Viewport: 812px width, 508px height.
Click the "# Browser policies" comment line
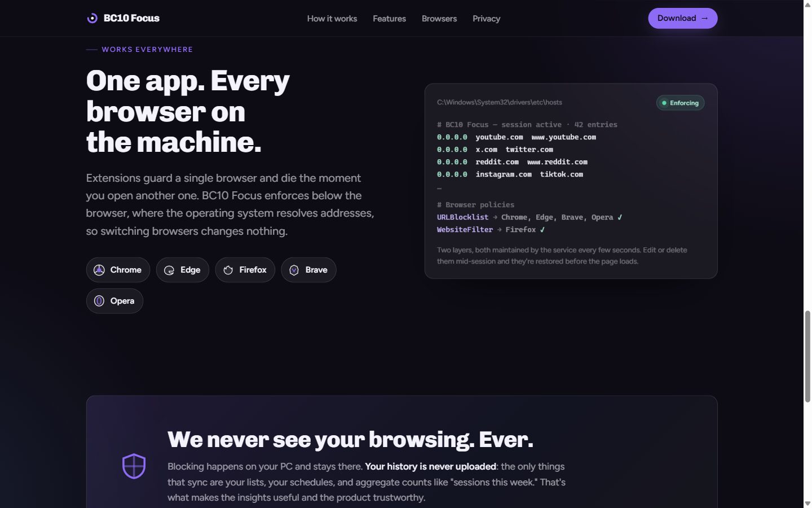475,205
